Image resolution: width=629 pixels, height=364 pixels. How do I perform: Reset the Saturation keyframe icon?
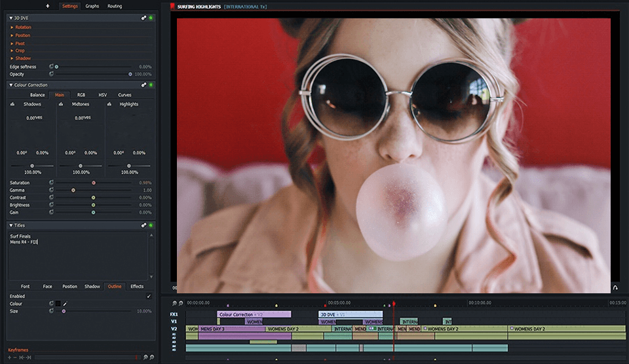pyautogui.click(x=51, y=183)
